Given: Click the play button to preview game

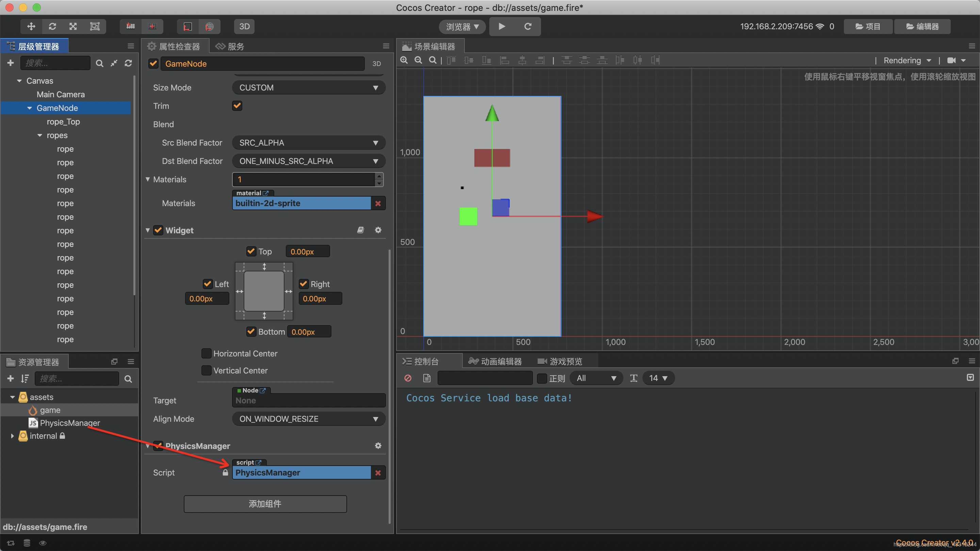Looking at the screenshot, I should point(502,26).
